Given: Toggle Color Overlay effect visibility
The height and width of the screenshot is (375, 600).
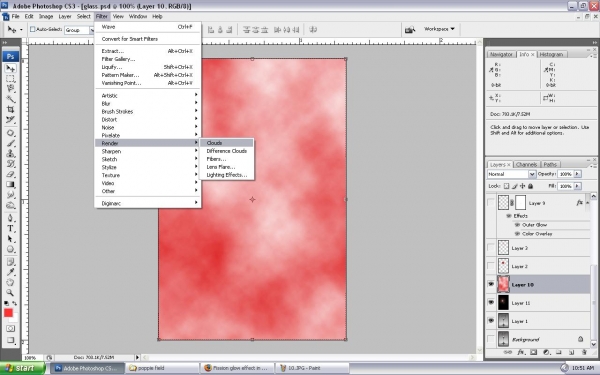Looking at the screenshot, I should (x=517, y=233).
